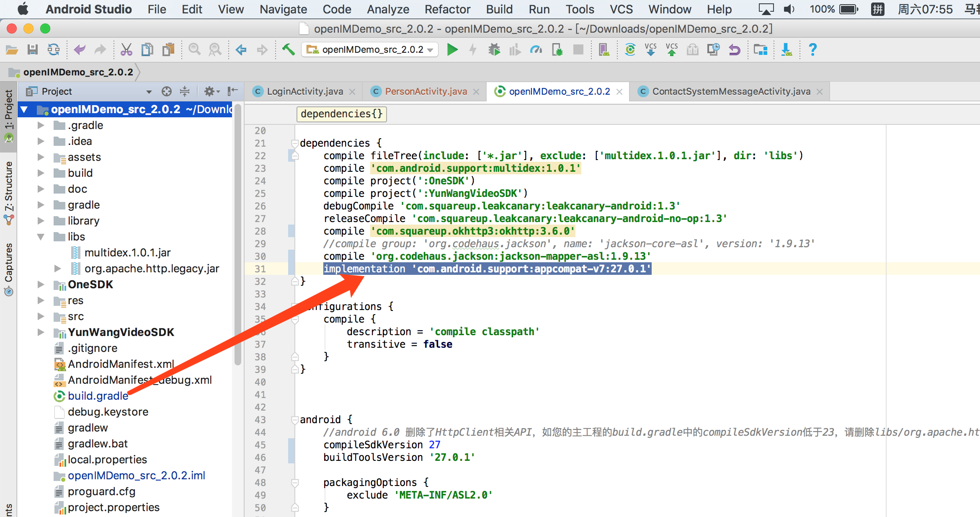Click the dependencies{} breadcrumb
The width and height of the screenshot is (980, 517).
pyautogui.click(x=341, y=114)
